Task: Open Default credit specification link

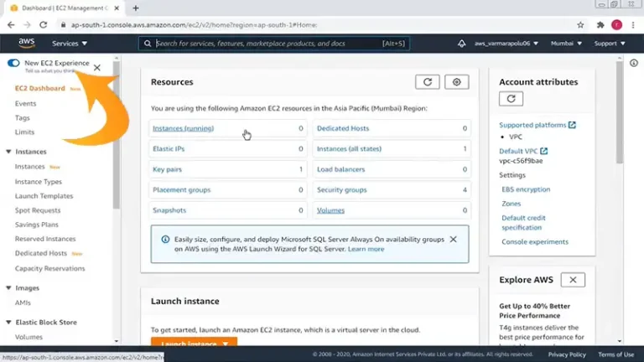Action: (523, 223)
